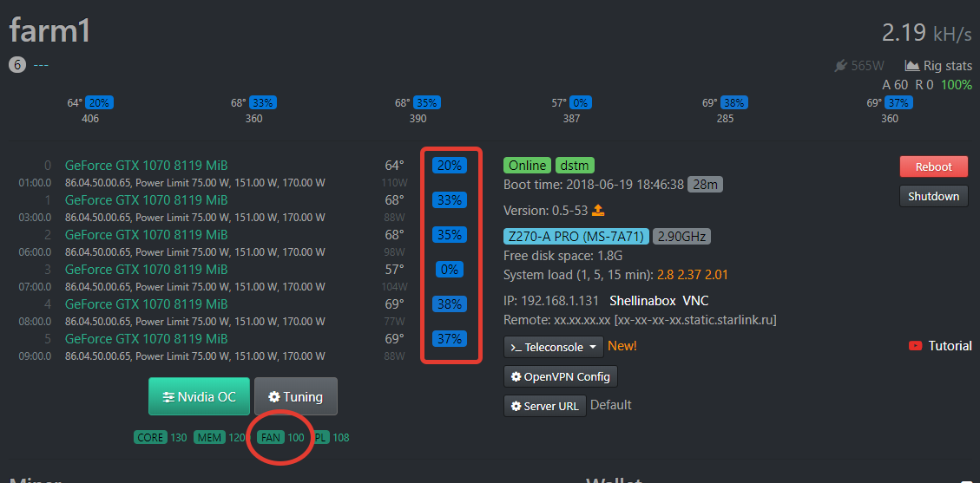Image resolution: width=980 pixels, height=483 pixels.
Task: Click the round GPU count badge showing 6
Action: (17, 65)
